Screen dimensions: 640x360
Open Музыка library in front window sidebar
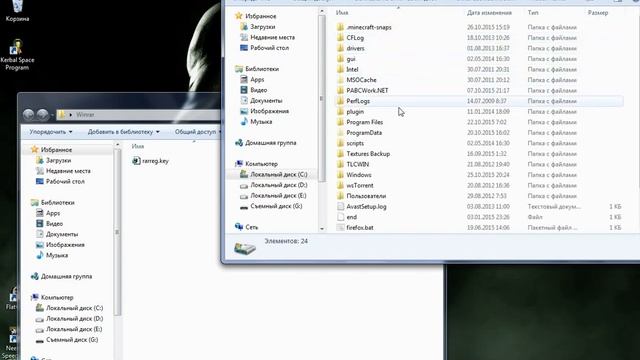(256, 122)
